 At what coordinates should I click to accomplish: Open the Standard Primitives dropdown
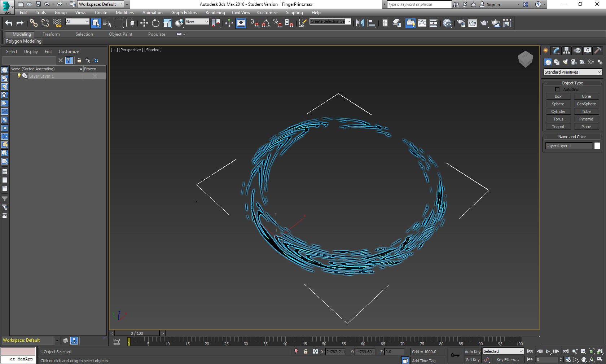pos(573,72)
